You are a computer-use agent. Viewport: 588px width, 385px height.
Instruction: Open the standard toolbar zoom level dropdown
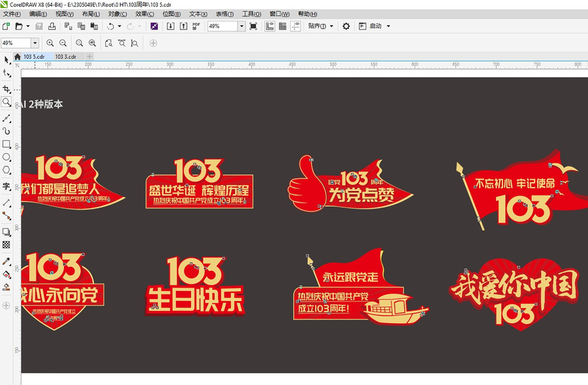click(x=242, y=26)
